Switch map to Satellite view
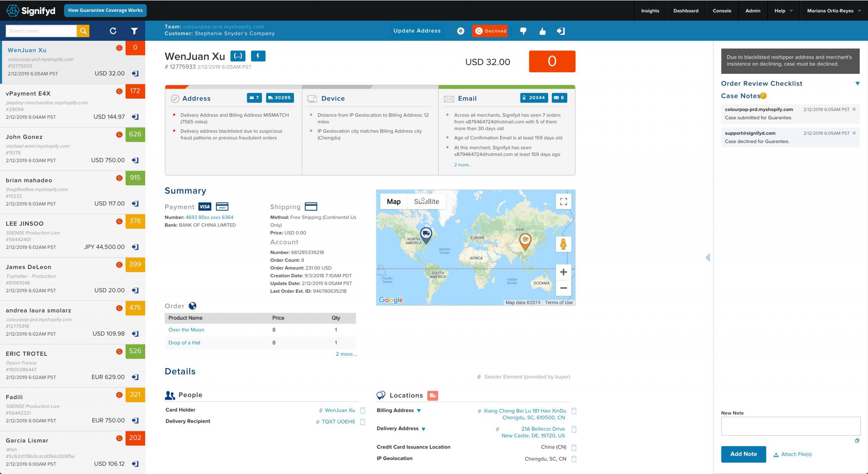Screen dimensions: 868x474 426,202
